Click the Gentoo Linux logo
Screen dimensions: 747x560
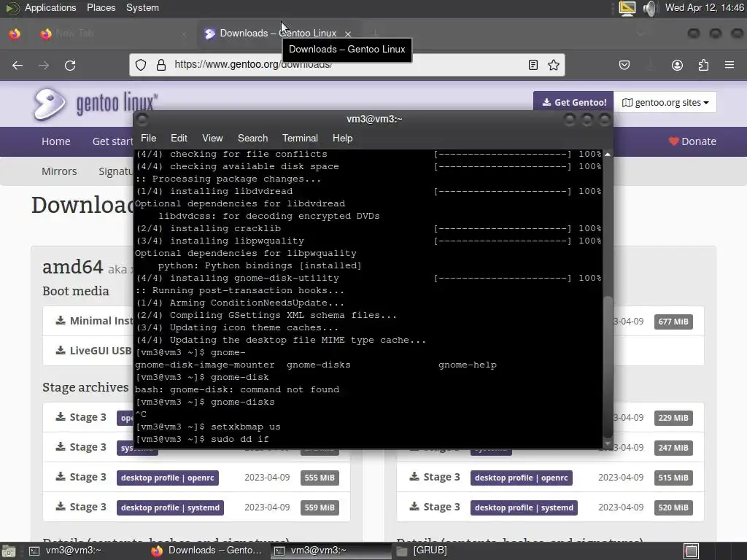96,104
